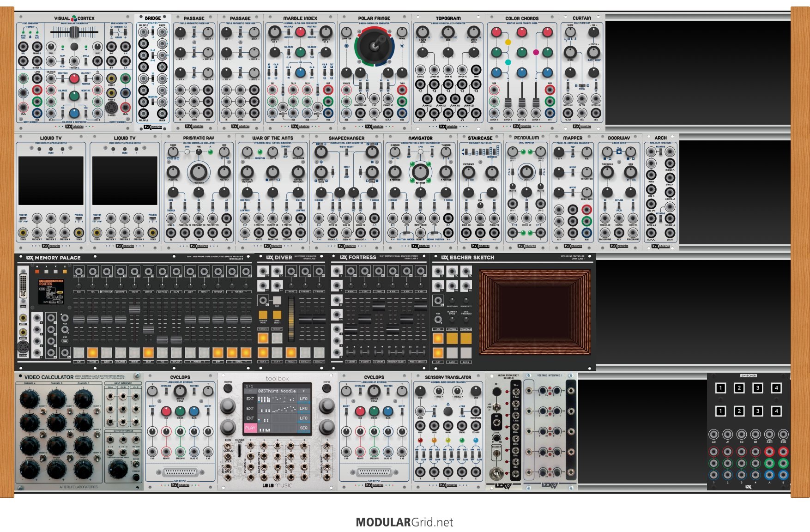This screenshot has height=532, width=810.
Task: Toggle the Cycle switch on Visual Cortex
Action: (x=85, y=60)
